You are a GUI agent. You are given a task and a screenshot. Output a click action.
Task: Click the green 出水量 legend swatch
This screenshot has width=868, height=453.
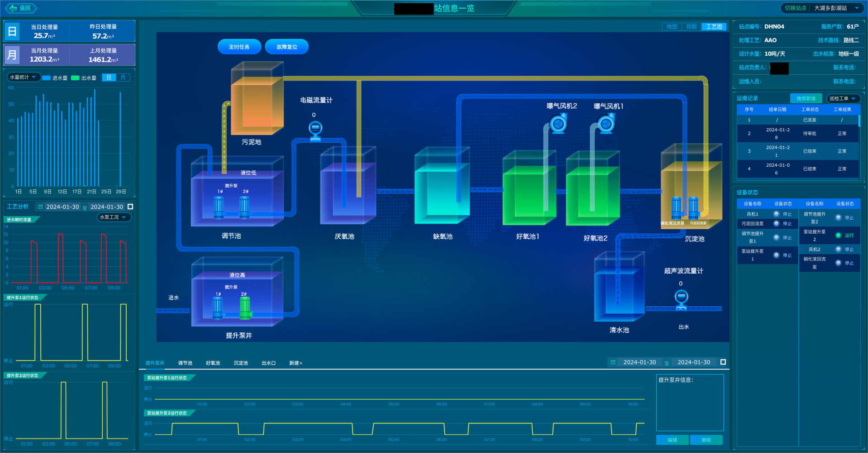pos(75,78)
